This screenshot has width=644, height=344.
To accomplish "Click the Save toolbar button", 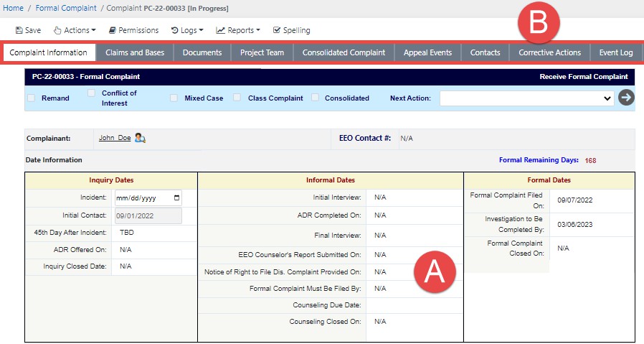I will (x=28, y=30).
